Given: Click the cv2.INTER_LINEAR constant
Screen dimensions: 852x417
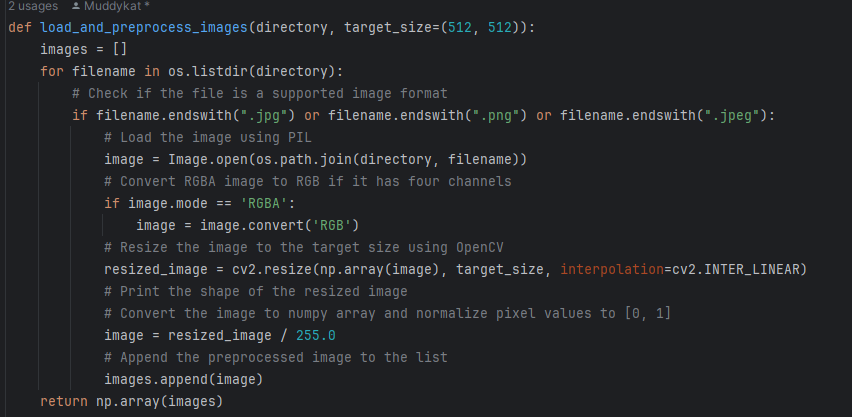Looking at the screenshot, I should [736, 270].
